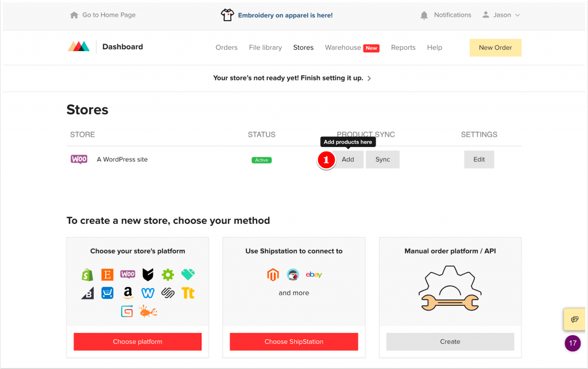This screenshot has height=369, width=588.
Task: Click the yellow New Order button
Action: coord(495,48)
